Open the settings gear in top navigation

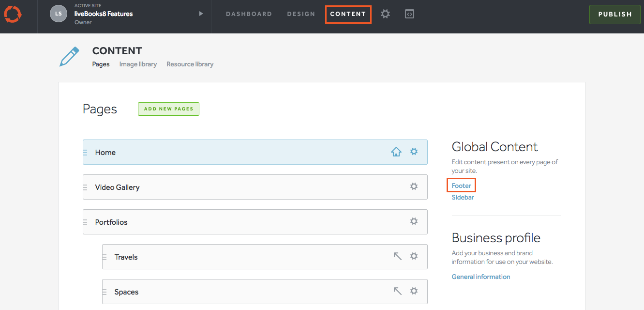pos(385,14)
